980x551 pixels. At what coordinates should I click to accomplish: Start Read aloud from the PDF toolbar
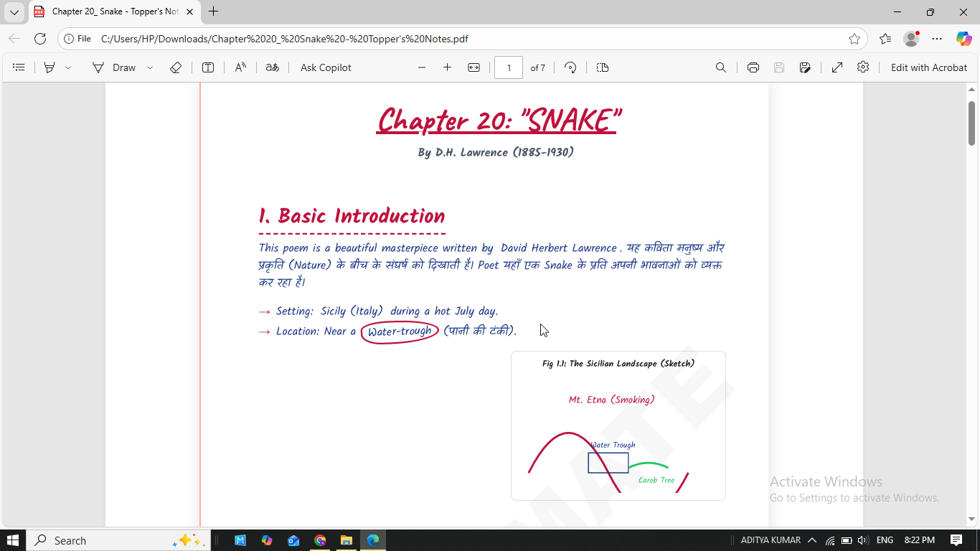pyautogui.click(x=240, y=67)
